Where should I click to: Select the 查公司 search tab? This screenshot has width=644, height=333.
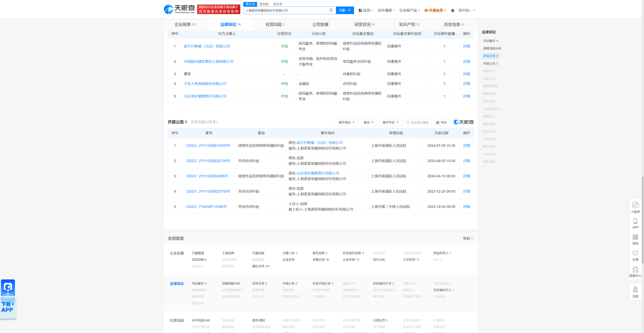250,4
